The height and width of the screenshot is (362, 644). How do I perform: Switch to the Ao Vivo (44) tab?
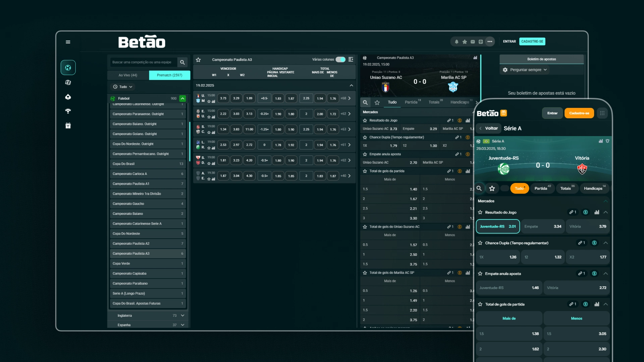coord(128,75)
